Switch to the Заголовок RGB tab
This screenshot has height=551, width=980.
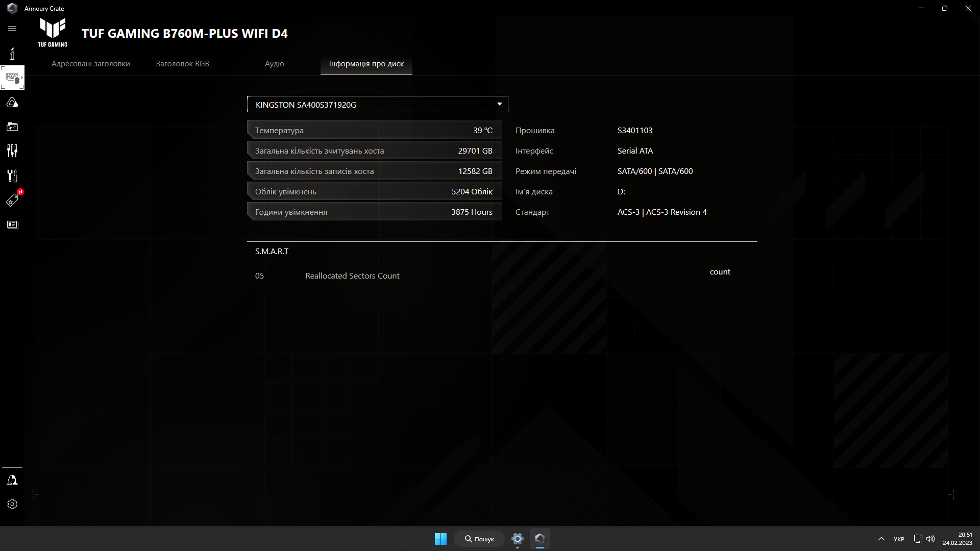click(182, 64)
